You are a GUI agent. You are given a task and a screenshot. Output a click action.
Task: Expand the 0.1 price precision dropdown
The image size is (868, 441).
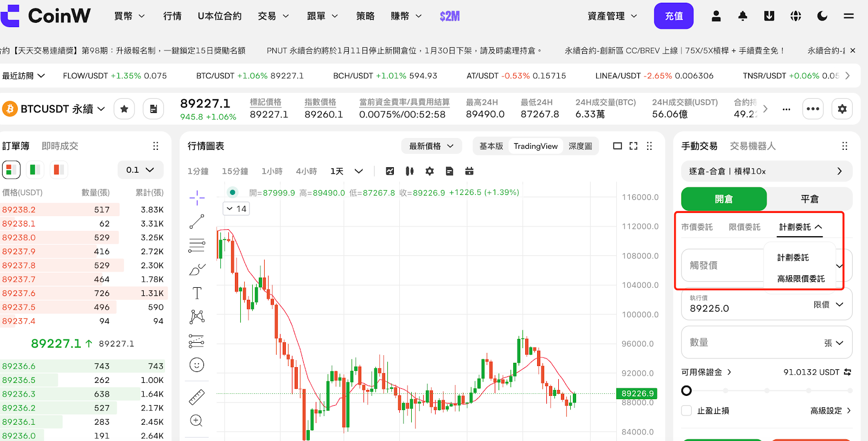click(x=140, y=170)
